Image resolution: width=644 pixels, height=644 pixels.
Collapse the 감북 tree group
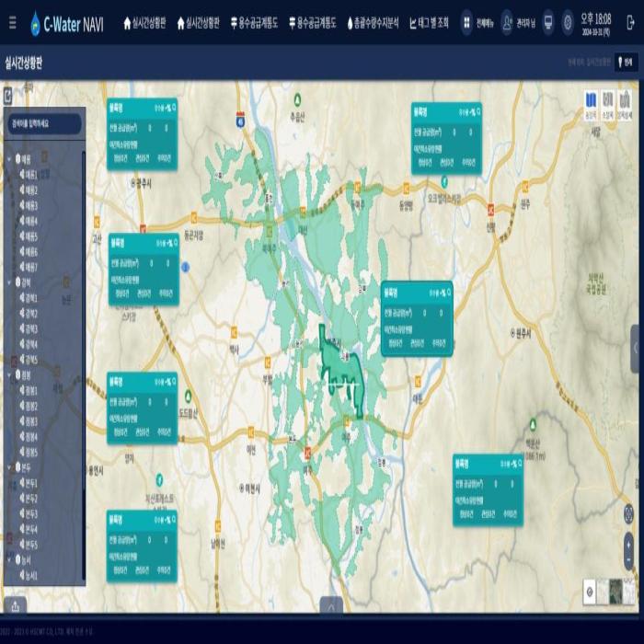point(9,282)
